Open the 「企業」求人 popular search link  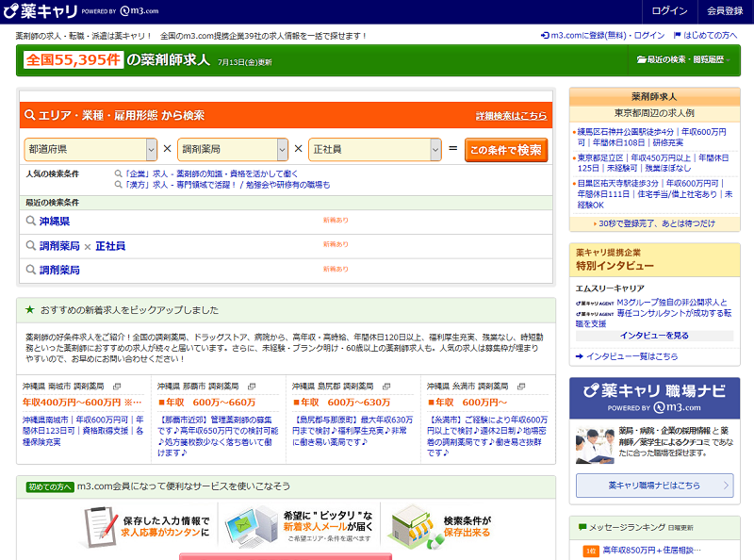click(211, 173)
